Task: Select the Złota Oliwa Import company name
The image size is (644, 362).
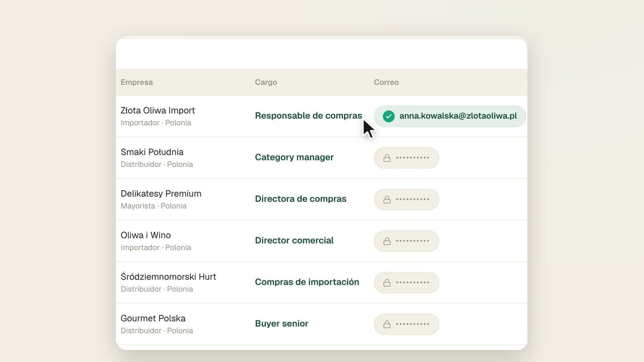Action: [158, 110]
